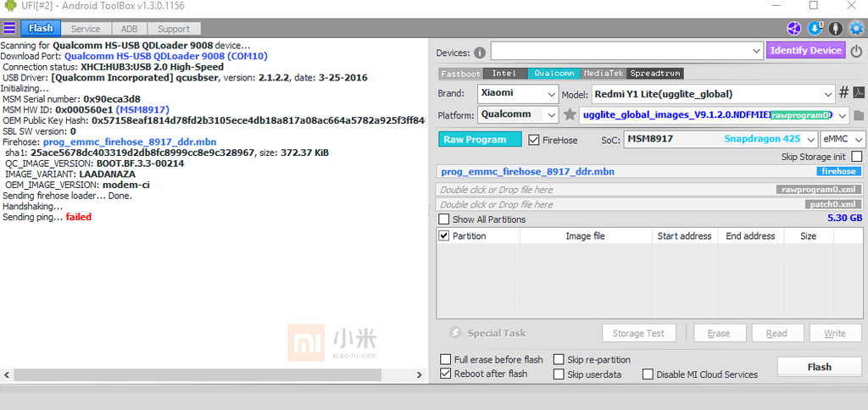The image size is (868, 410).
Task: Toggle the FireHose checkbox
Action: [534, 140]
